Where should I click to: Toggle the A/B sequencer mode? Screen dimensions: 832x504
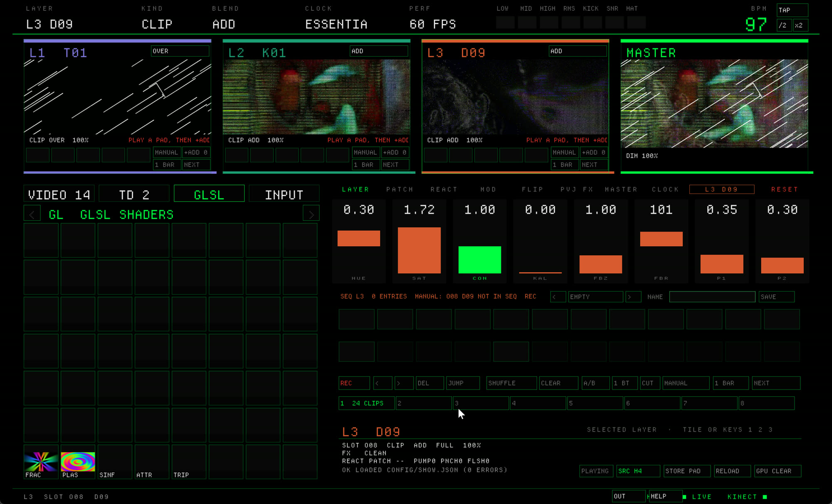596,383
